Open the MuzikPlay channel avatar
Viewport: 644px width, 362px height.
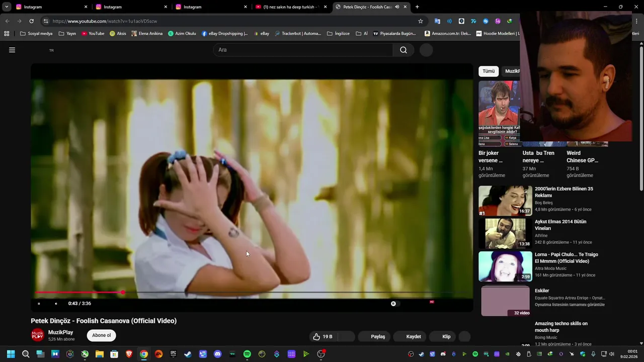[x=38, y=335]
